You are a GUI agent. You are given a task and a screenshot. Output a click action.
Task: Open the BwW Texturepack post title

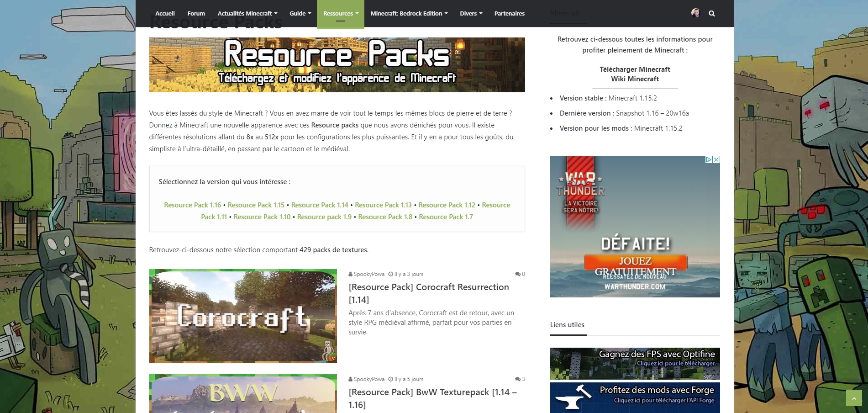pos(432,398)
